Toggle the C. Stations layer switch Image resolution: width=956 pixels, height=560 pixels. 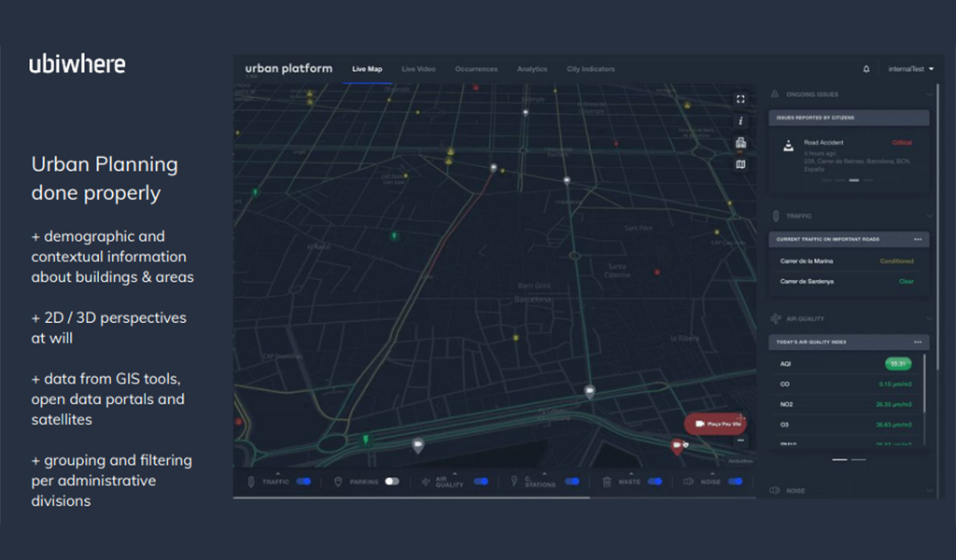572,482
